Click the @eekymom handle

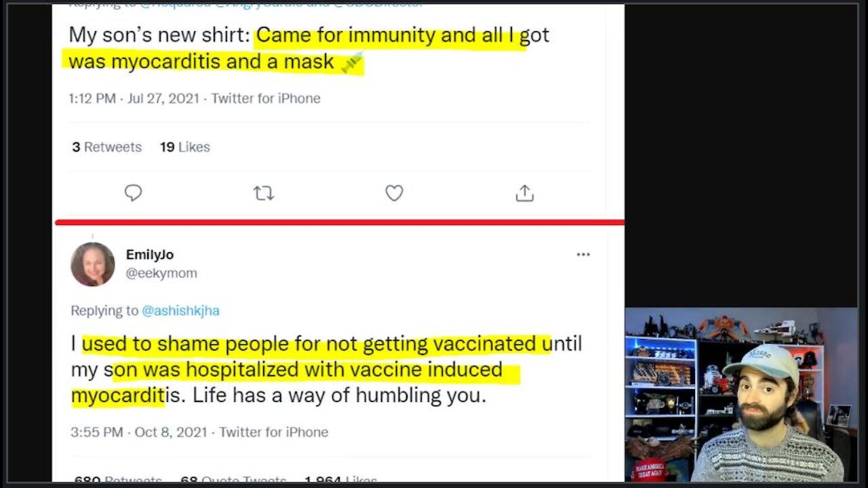point(161,273)
